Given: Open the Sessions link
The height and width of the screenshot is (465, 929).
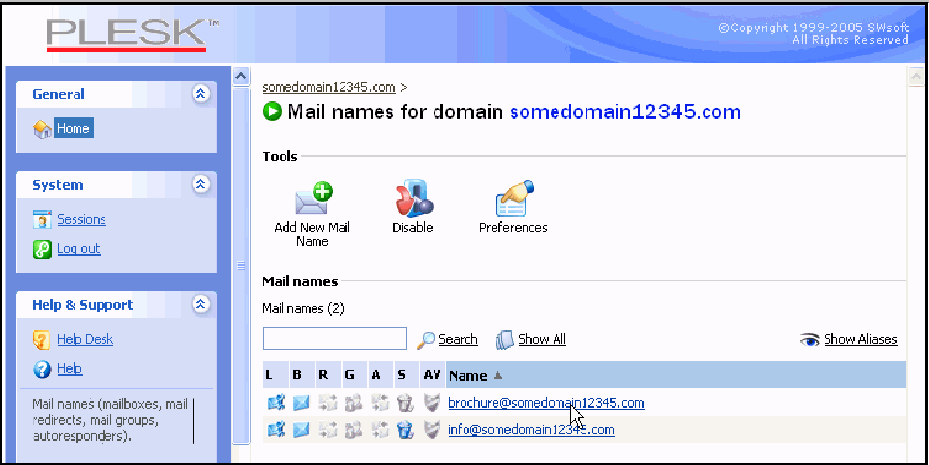Looking at the screenshot, I should point(81,220).
